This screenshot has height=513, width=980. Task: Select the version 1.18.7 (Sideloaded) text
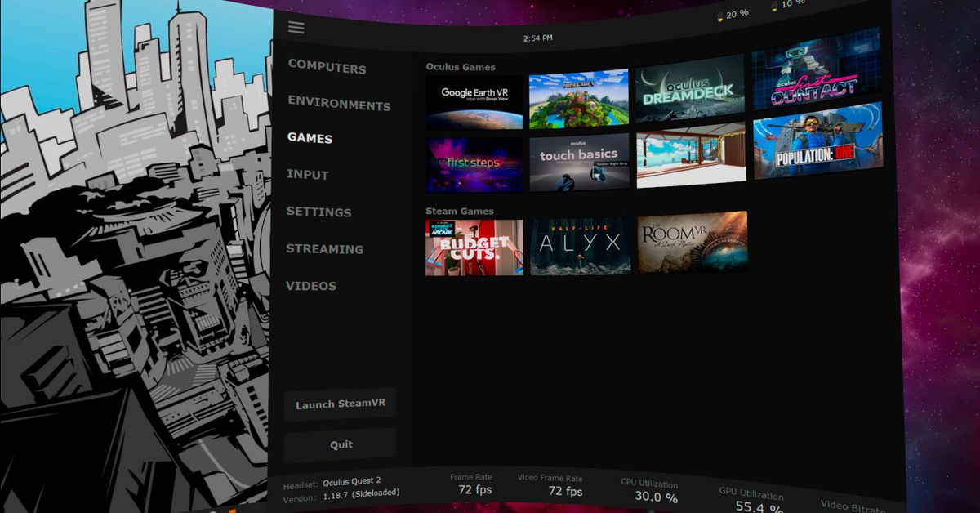[361, 496]
